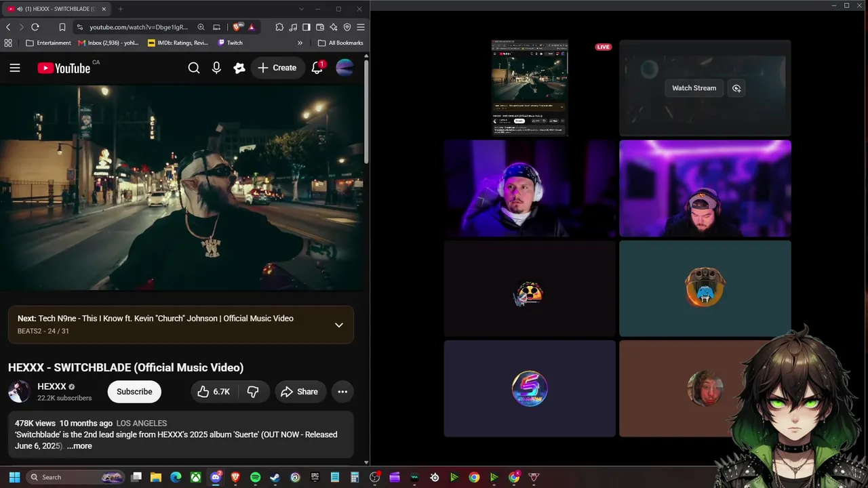Open the apps grid in bookmarks bar
This screenshot has width=868, height=488.
(x=8, y=43)
